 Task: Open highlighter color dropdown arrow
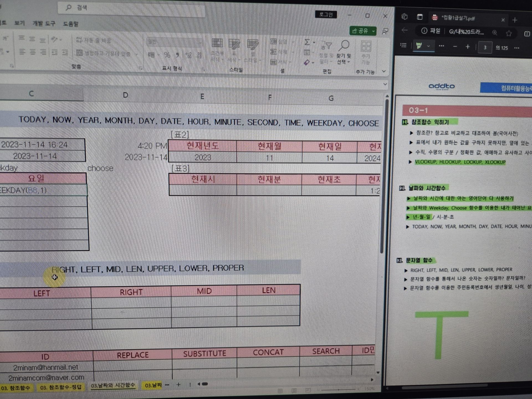point(428,46)
